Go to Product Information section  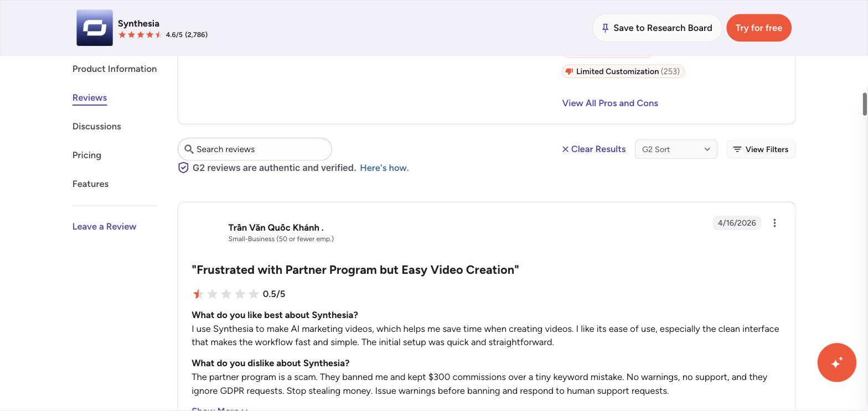pos(115,69)
